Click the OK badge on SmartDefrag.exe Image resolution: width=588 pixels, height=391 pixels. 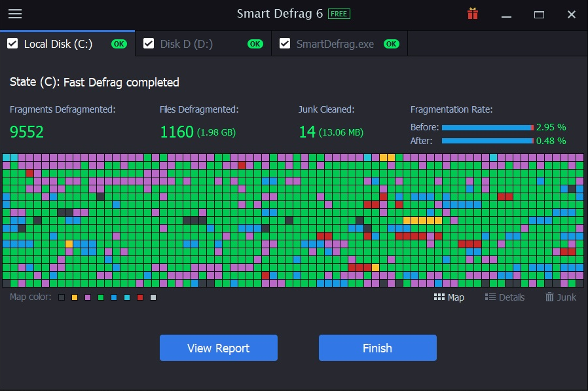tap(392, 44)
